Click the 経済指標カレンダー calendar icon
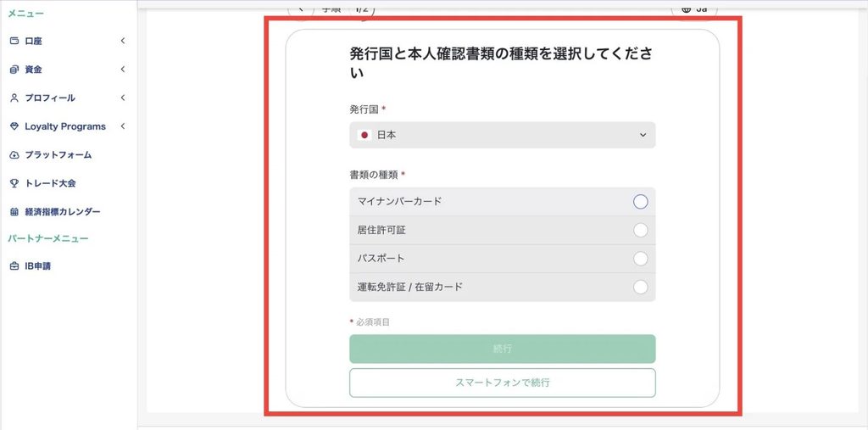The image size is (868, 430). (14, 212)
